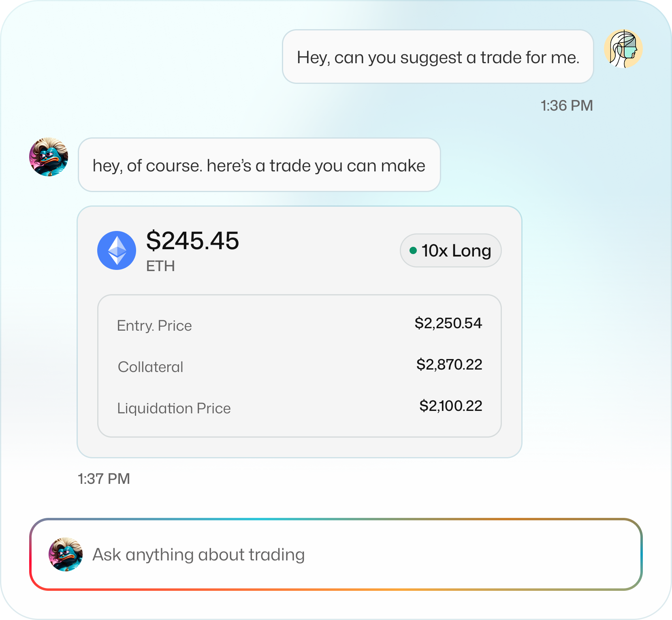Viewport: 672px width, 620px height.
Task: Select the Entry Price label
Action: coord(154,326)
